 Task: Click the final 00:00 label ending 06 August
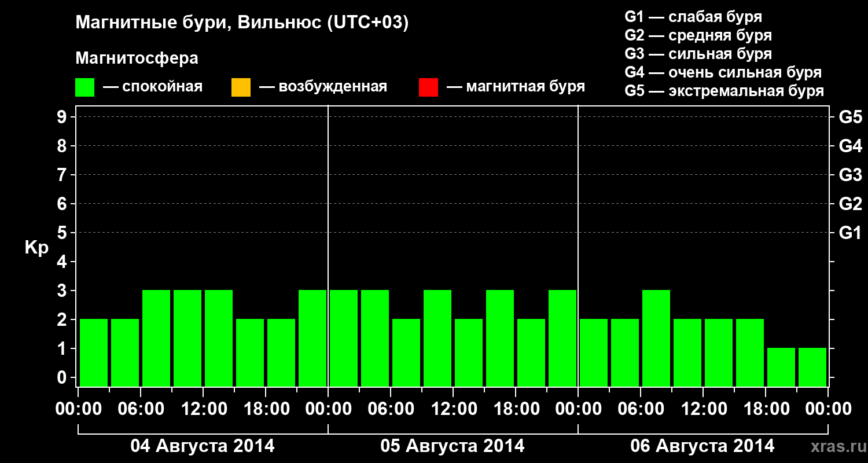tap(828, 409)
